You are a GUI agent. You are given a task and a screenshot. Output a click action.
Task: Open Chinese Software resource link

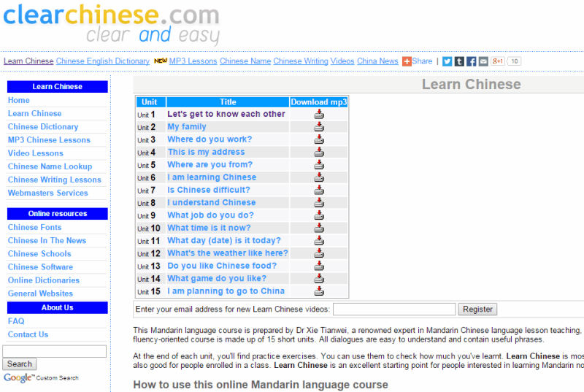coord(40,267)
